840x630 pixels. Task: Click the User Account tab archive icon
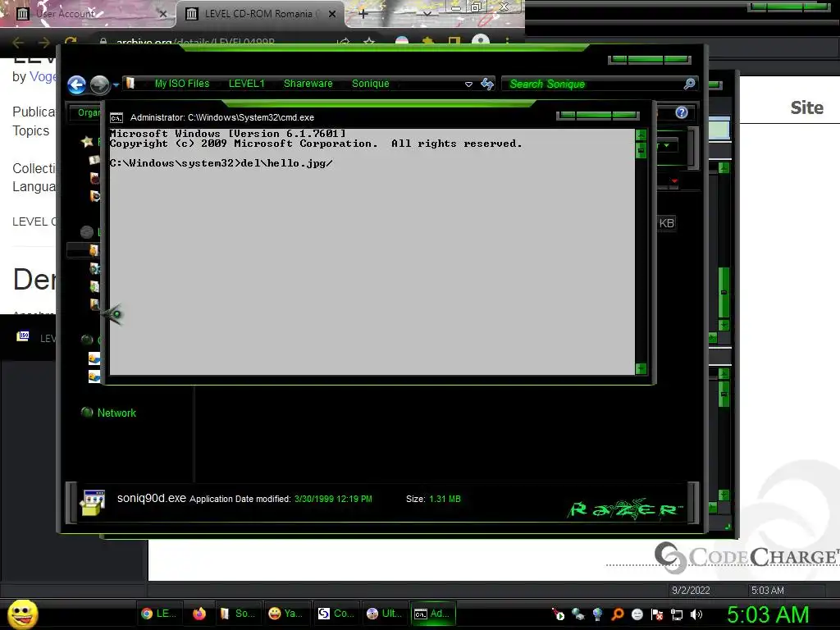(22, 14)
